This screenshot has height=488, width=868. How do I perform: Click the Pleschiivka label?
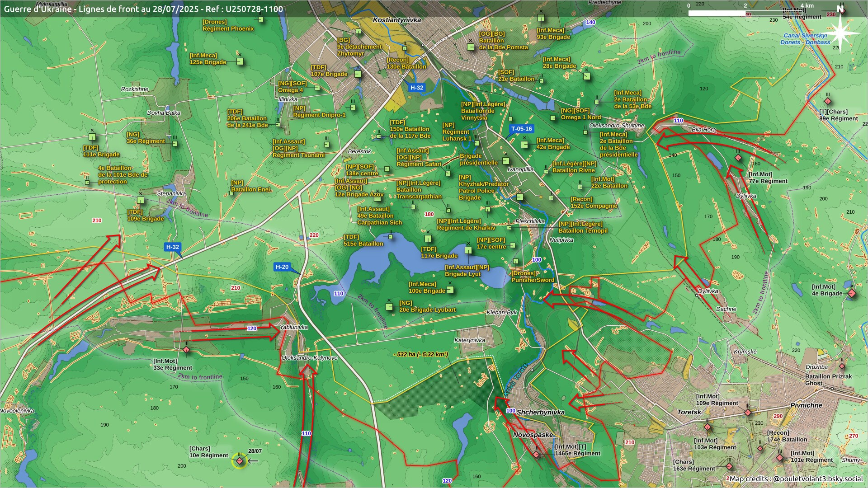pos(530,221)
